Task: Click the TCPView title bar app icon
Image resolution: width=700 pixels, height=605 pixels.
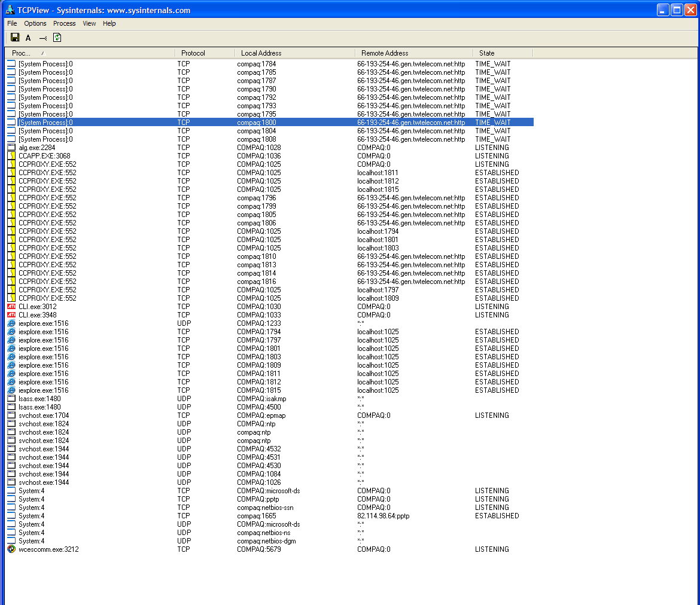Action: click(x=10, y=10)
